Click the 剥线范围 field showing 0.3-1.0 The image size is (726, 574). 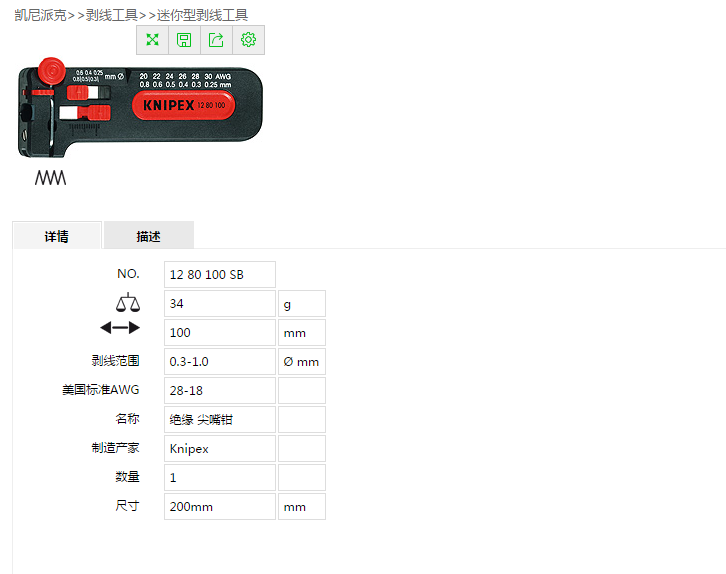point(220,362)
